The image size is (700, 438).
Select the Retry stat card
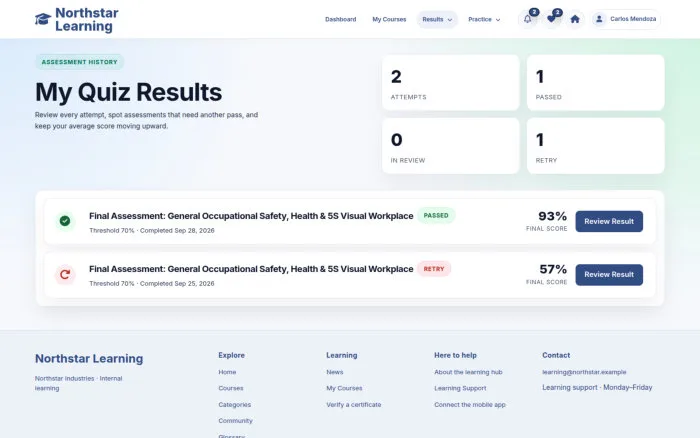coord(596,146)
